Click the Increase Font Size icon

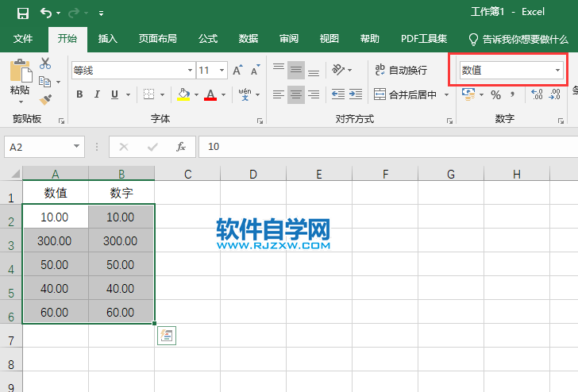pyautogui.click(x=237, y=70)
